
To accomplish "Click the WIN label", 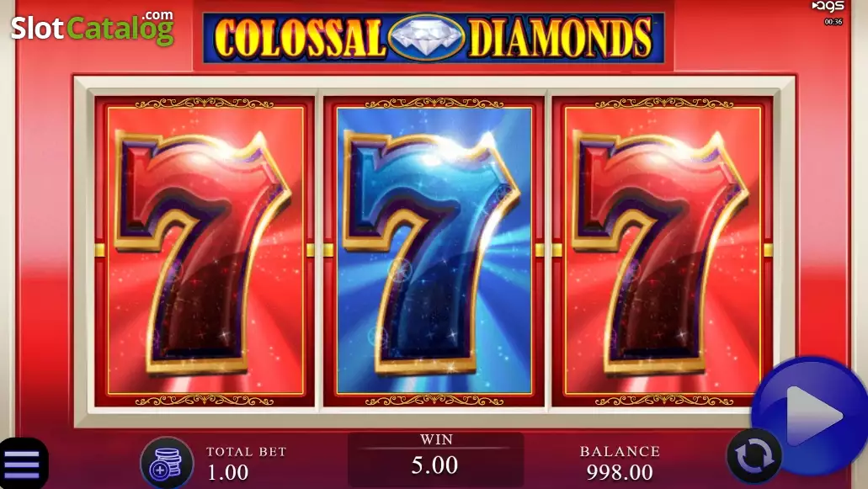I will (x=436, y=439).
